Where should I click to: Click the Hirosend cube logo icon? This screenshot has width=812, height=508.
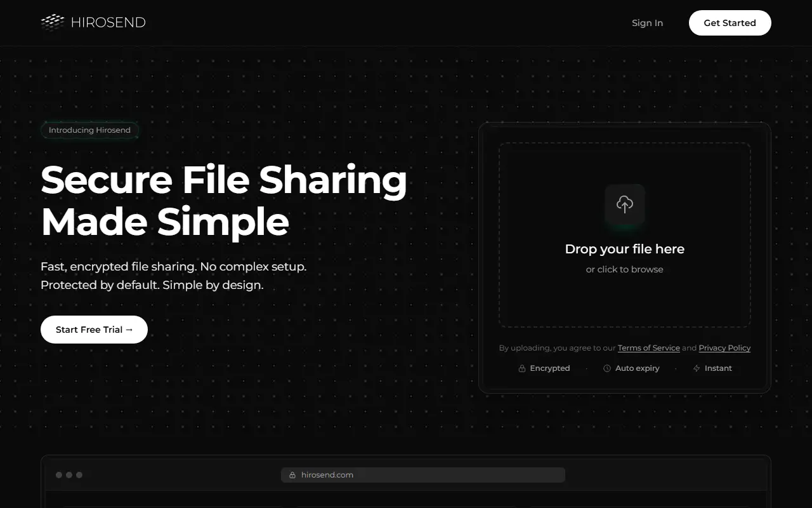(x=53, y=22)
